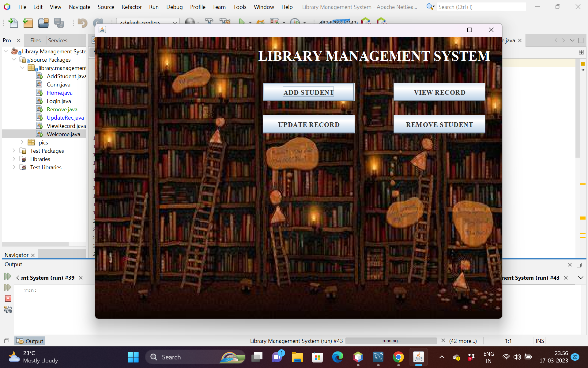
Task: Click the running progress bar
Action: click(391, 341)
